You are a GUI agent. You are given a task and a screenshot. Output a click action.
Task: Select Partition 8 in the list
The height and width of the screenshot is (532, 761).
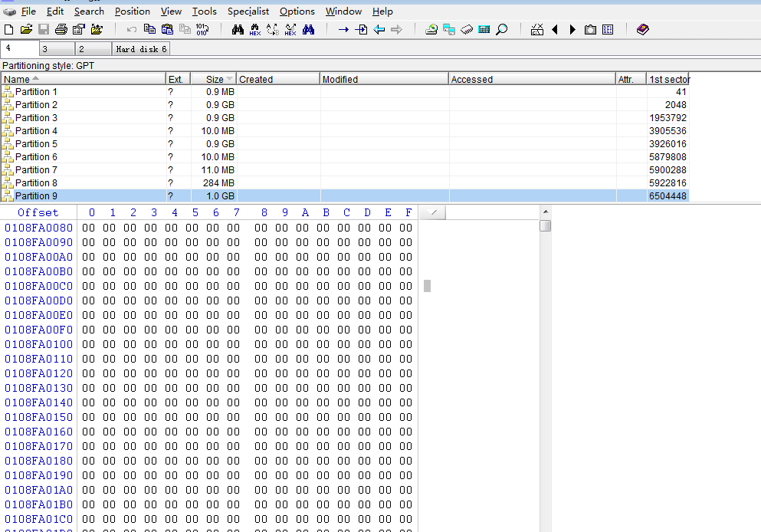[x=36, y=182]
